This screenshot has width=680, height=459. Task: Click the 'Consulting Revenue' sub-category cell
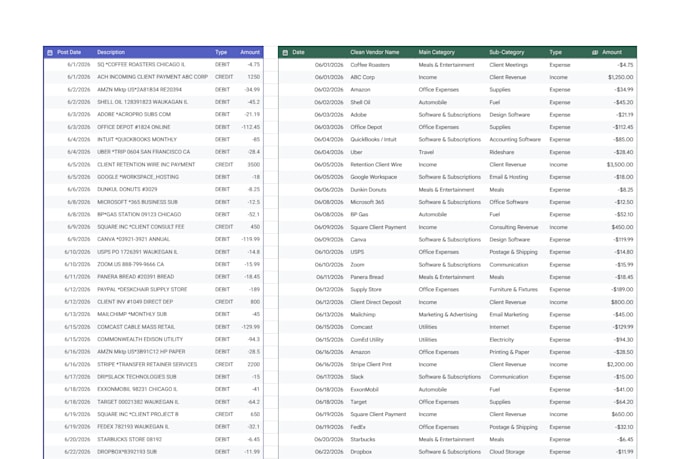513,227
